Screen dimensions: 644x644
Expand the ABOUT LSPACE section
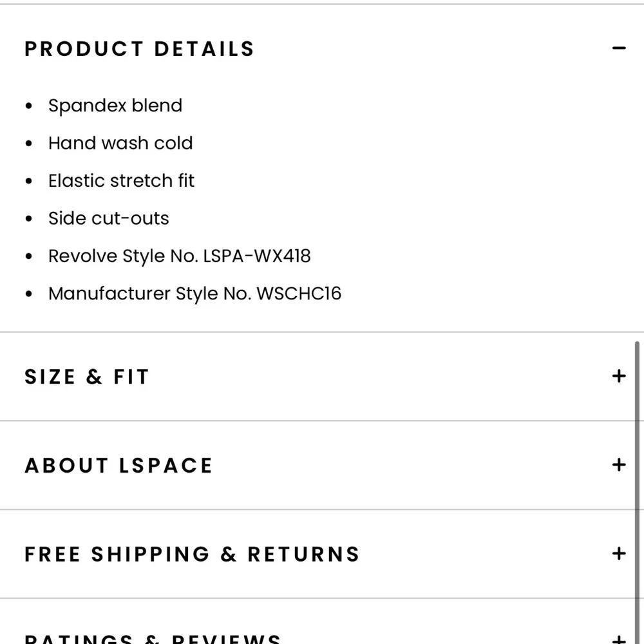(119, 465)
